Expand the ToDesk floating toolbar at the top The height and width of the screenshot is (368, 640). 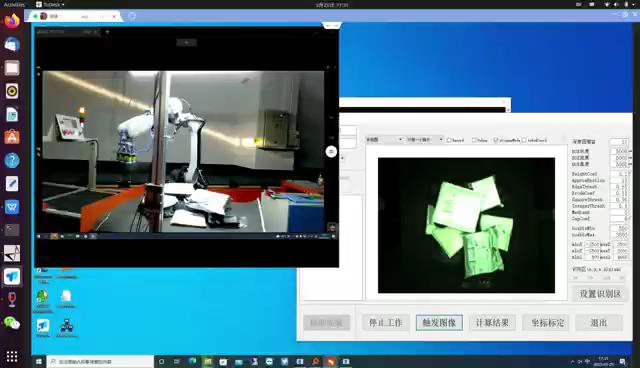332,25
